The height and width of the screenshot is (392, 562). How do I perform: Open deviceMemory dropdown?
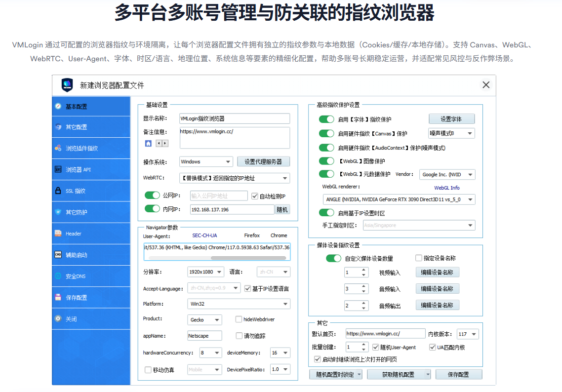click(x=280, y=353)
